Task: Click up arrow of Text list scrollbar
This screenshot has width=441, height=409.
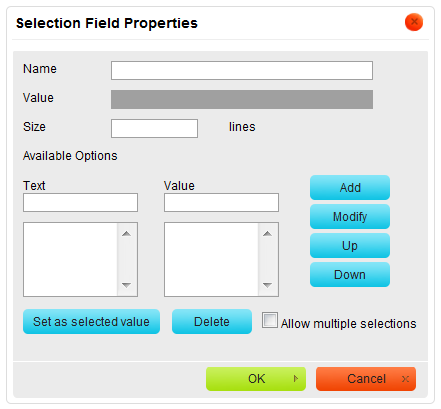Action: 126,234
